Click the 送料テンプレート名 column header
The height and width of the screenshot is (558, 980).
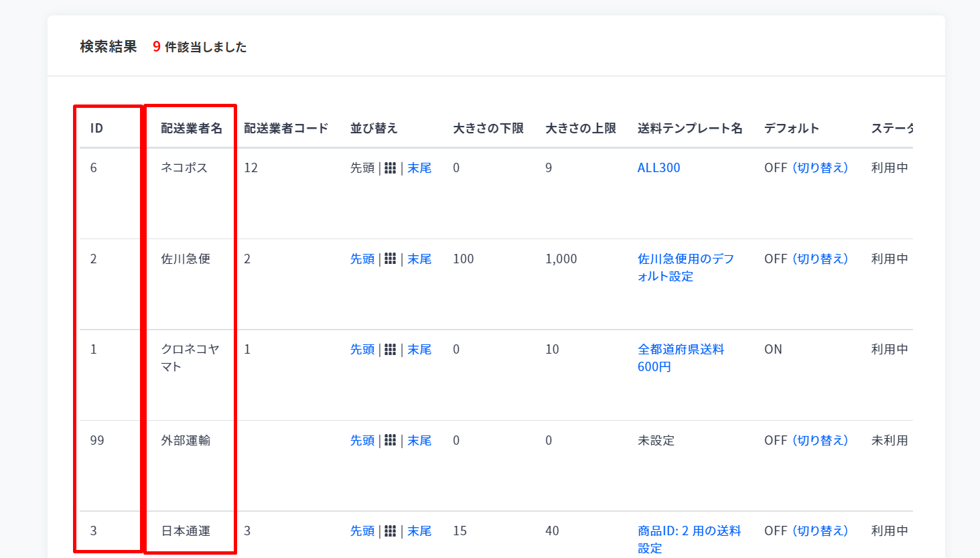pos(690,128)
